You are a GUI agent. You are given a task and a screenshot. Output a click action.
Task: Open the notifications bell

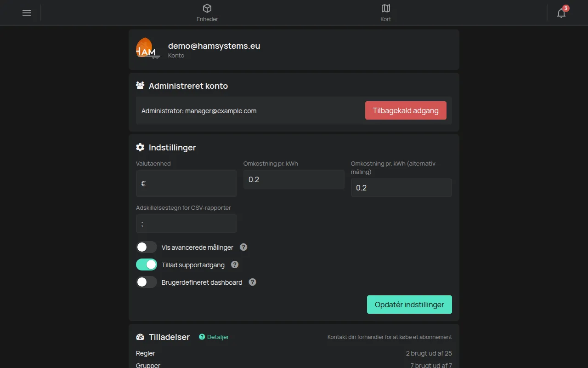click(561, 13)
